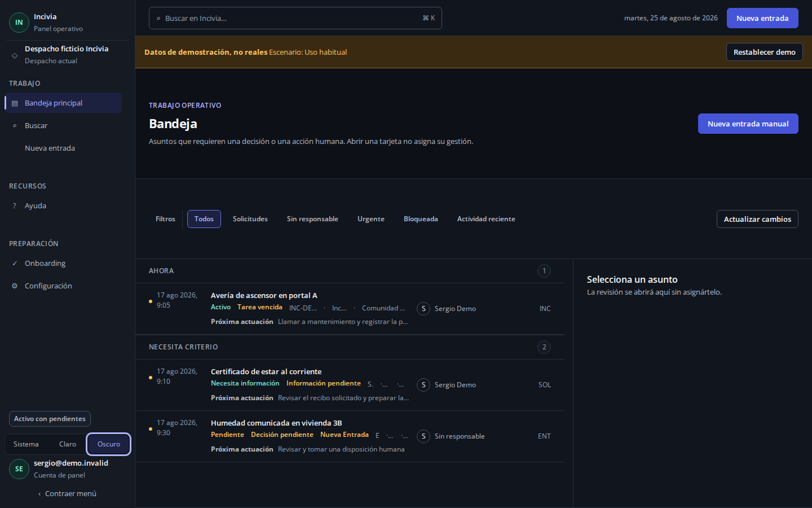Click the Onboarding checkmark icon
This screenshot has width=812, height=508.
[x=15, y=264]
